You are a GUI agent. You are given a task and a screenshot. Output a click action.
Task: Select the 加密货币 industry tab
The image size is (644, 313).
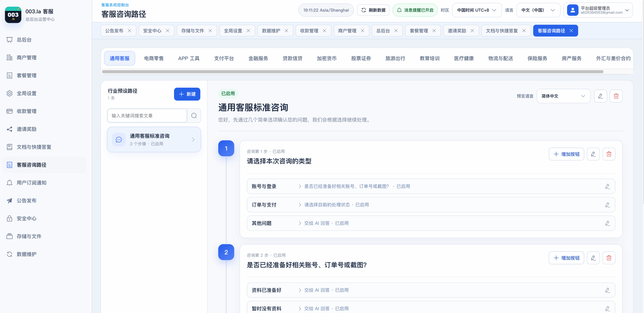click(x=327, y=58)
